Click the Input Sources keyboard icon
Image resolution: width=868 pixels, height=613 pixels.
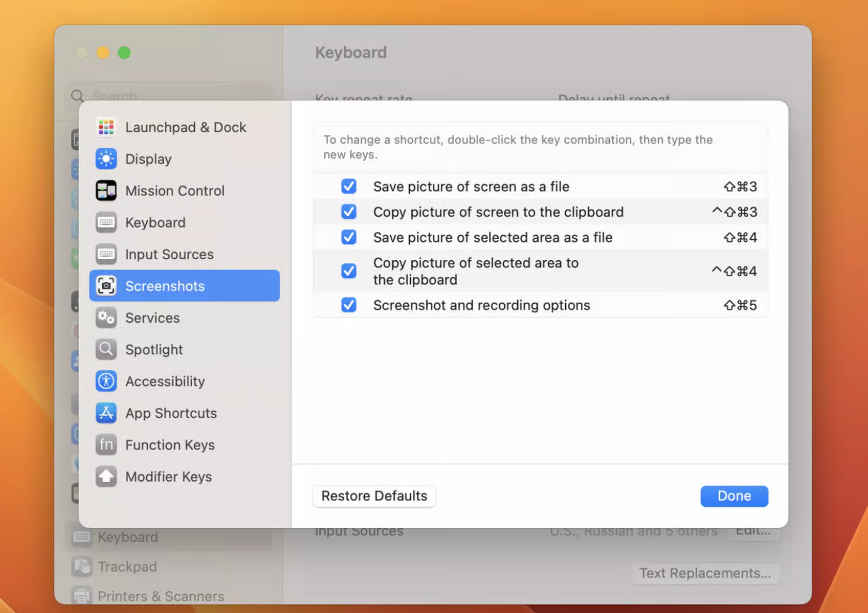pos(106,254)
